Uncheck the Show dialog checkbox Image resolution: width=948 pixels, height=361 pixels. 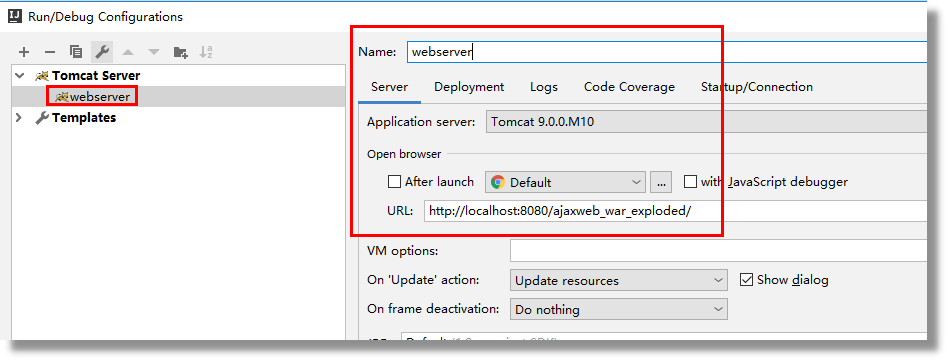pos(746,280)
